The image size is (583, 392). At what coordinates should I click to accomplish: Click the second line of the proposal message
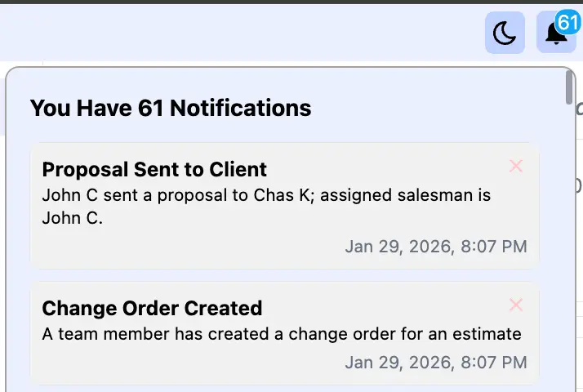(x=72, y=218)
